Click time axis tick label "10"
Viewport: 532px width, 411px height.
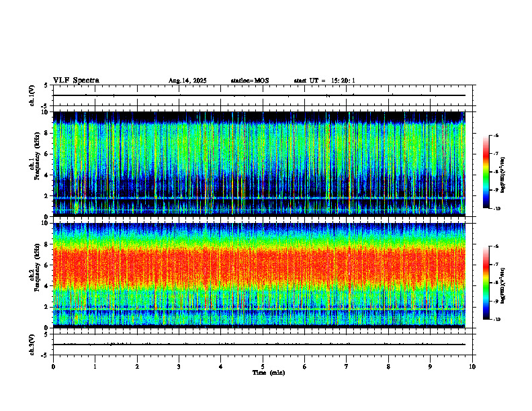472,367
